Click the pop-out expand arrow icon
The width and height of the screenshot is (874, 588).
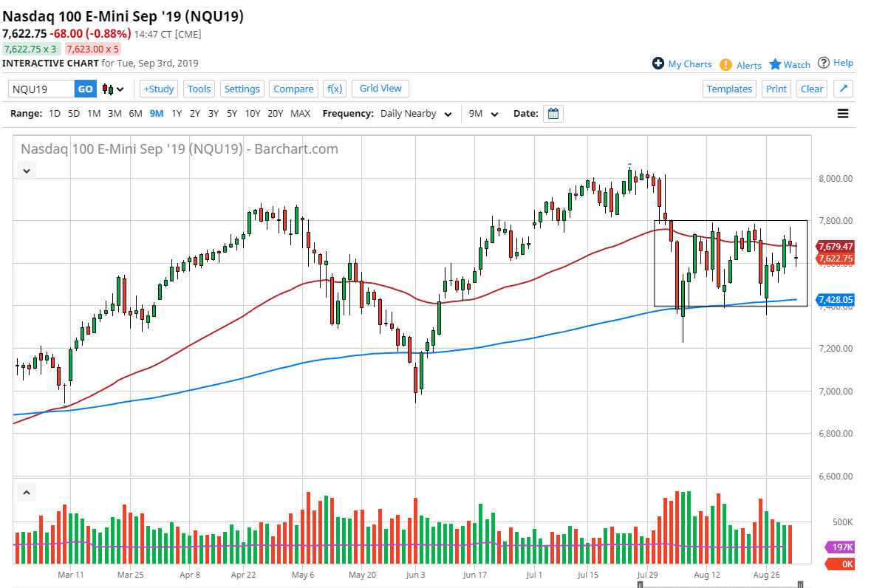(x=844, y=89)
